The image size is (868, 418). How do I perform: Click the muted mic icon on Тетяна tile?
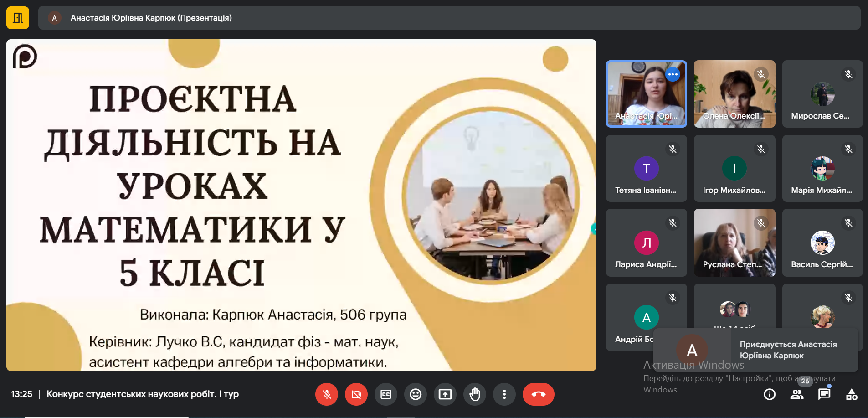(x=673, y=149)
